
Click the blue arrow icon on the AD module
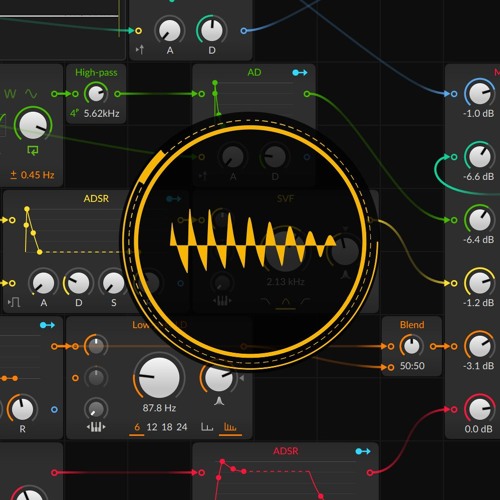[300, 72]
